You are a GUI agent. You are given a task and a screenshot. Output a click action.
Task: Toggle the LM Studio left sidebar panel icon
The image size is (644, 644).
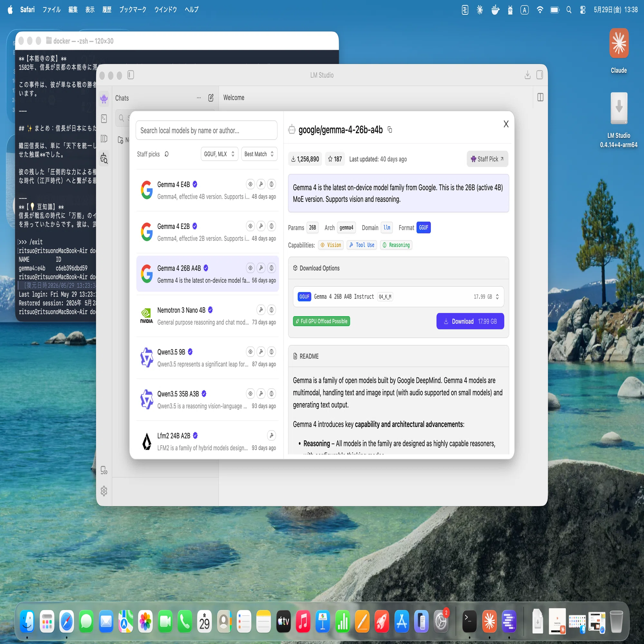click(x=131, y=75)
